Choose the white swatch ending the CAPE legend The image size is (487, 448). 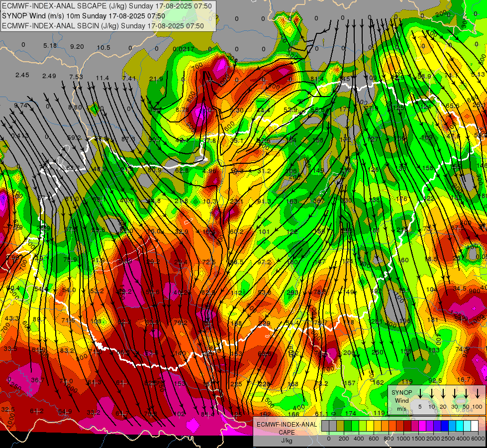coord(474,426)
